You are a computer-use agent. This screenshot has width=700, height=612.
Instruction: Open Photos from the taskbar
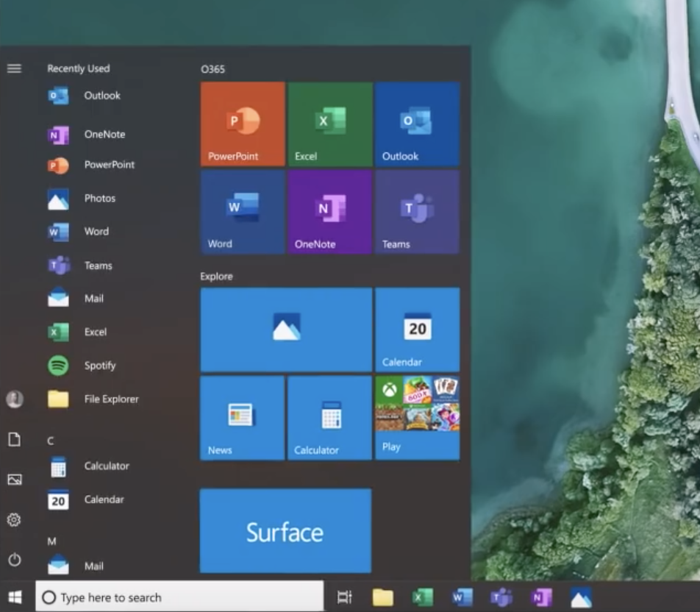click(580, 597)
